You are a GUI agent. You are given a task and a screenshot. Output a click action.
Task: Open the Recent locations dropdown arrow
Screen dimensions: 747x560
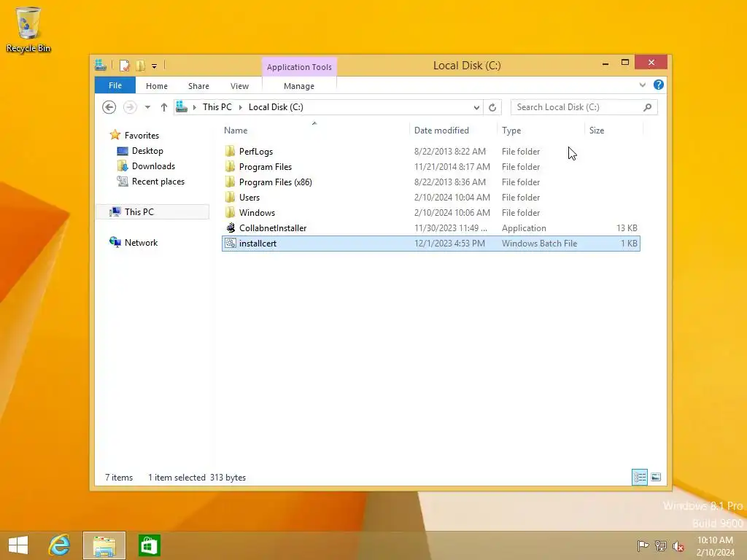[x=147, y=107]
